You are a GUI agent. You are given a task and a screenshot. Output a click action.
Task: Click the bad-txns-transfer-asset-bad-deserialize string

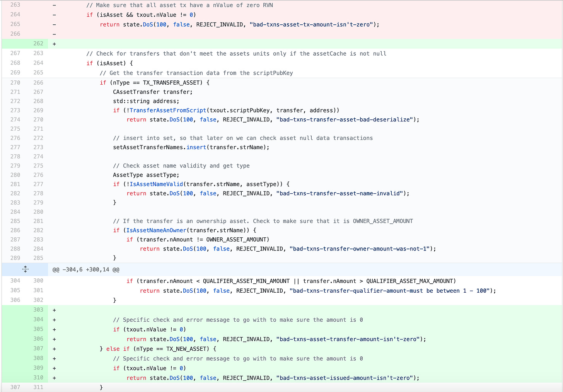(344, 119)
